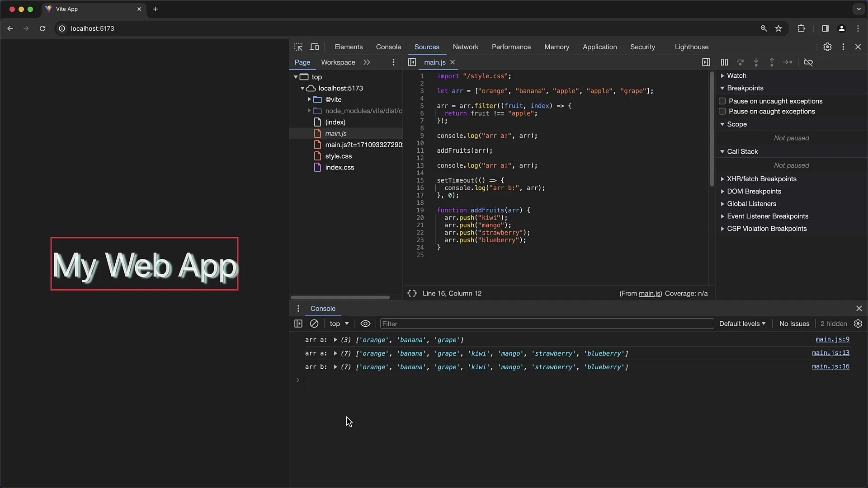The height and width of the screenshot is (488, 868).
Task: Pretty print the source with braces icon
Action: coord(412,293)
